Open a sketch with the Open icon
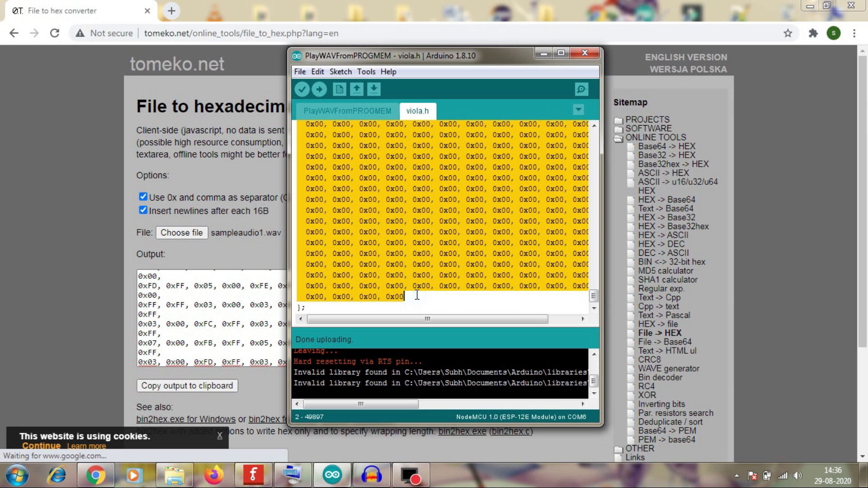The width and height of the screenshot is (868, 488). tap(357, 89)
